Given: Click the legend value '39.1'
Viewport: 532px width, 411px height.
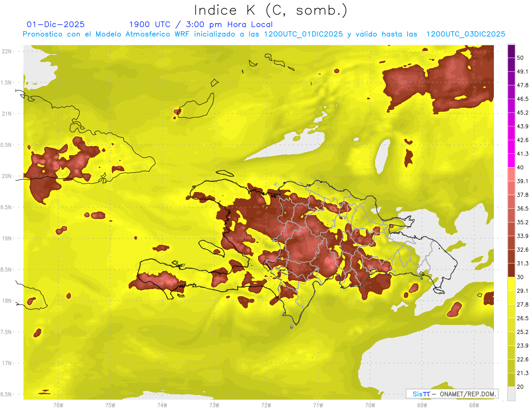Looking at the screenshot, I should coord(523,181).
